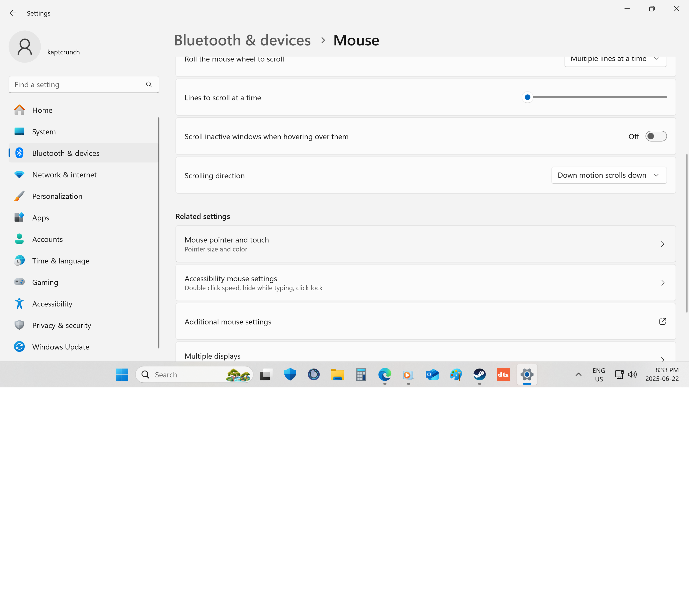Toggle scroll inactive windows when hovering
The image size is (689, 616).
point(656,136)
